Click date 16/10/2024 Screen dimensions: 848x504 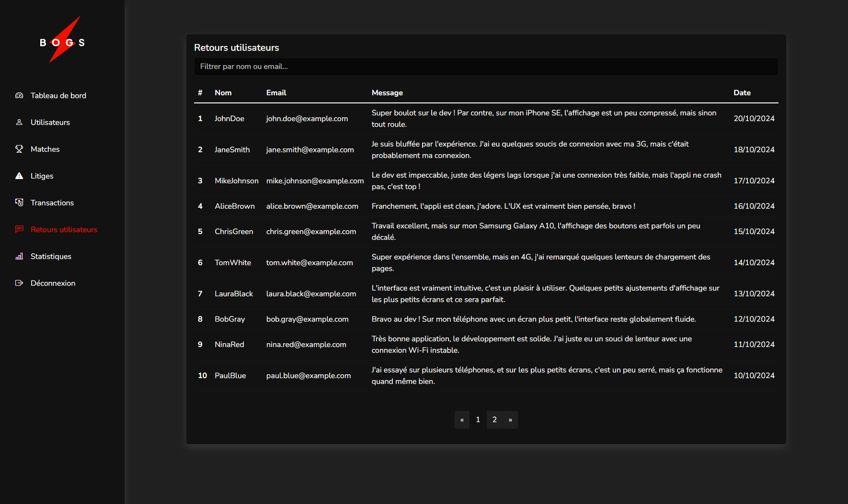(x=754, y=206)
